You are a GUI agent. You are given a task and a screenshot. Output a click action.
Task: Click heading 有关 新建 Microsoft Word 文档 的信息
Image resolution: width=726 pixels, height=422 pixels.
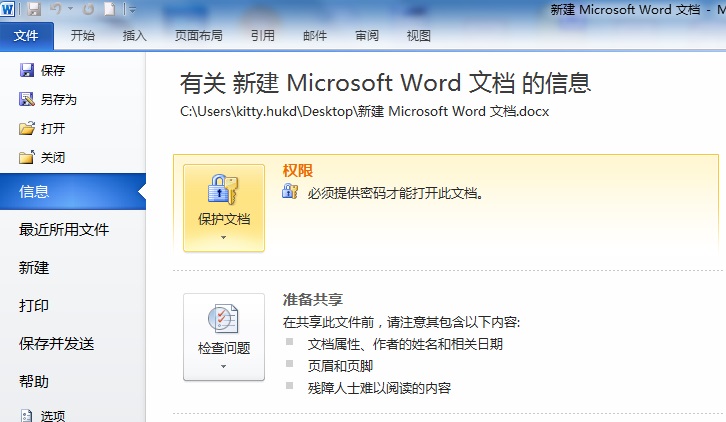point(385,83)
